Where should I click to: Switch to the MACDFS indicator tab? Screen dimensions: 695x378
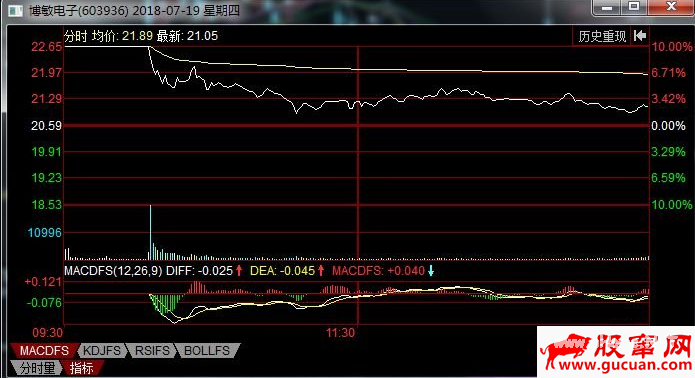click(44, 351)
